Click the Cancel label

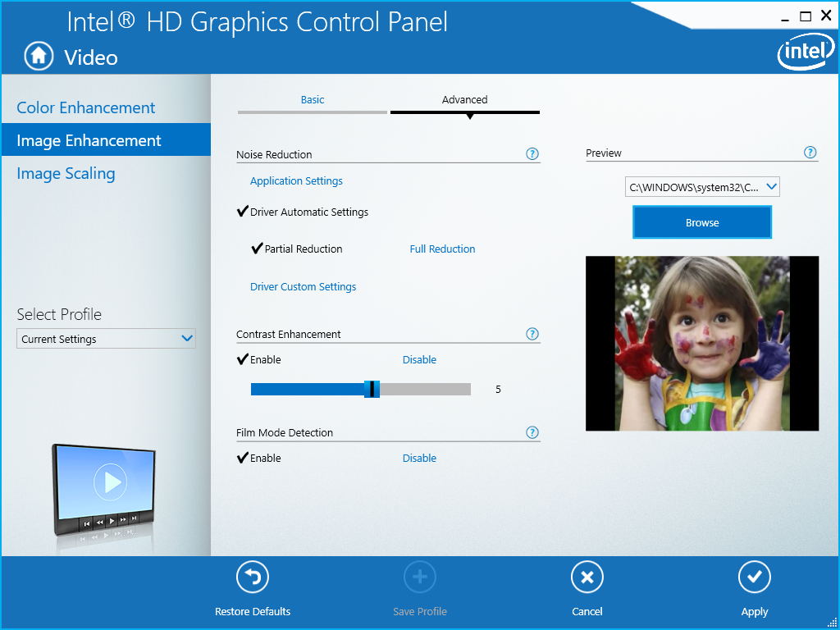(587, 612)
